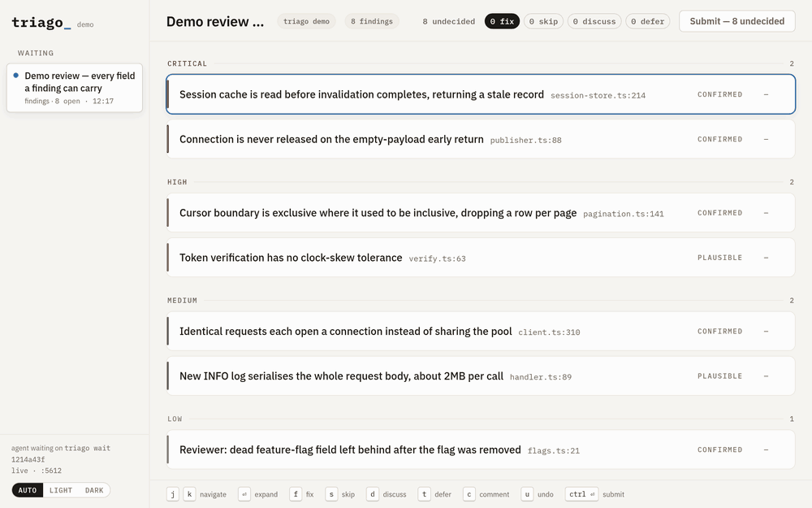This screenshot has width=812, height=508.
Task: Click the triago demo tag
Action: [307, 21]
